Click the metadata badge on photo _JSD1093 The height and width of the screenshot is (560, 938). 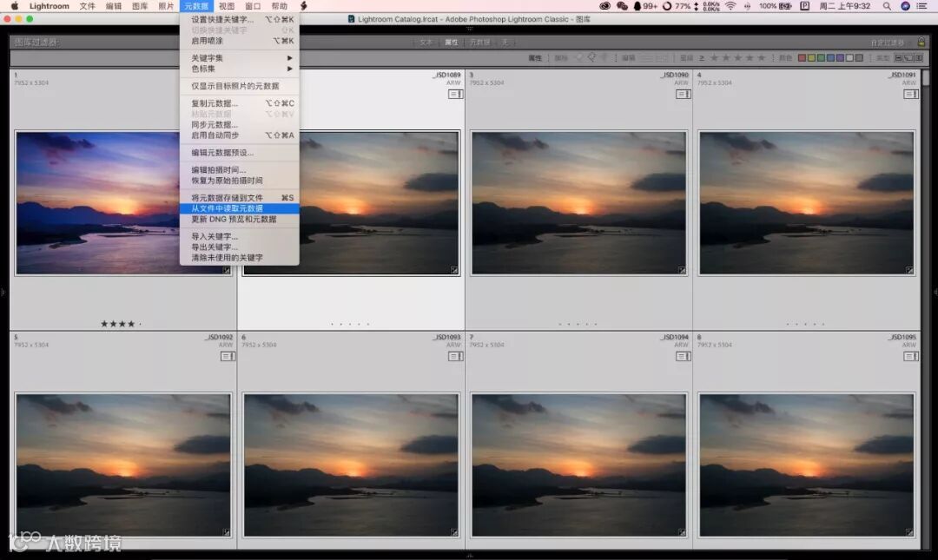[x=455, y=356]
